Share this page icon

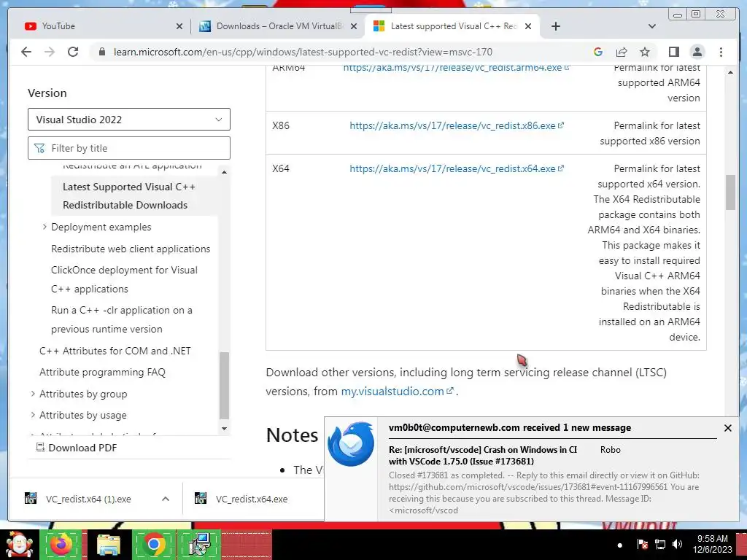[x=622, y=52]
